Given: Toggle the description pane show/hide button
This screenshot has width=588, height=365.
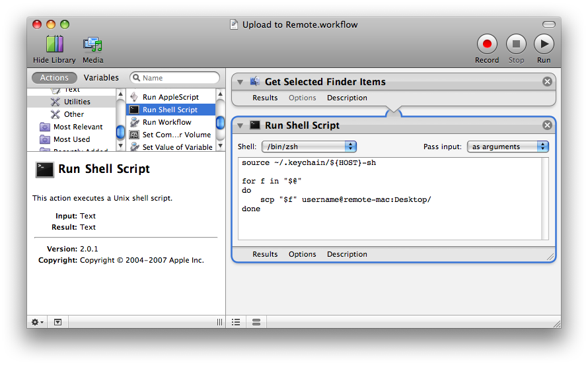Looking at the screenshot, I should [57, 322].
